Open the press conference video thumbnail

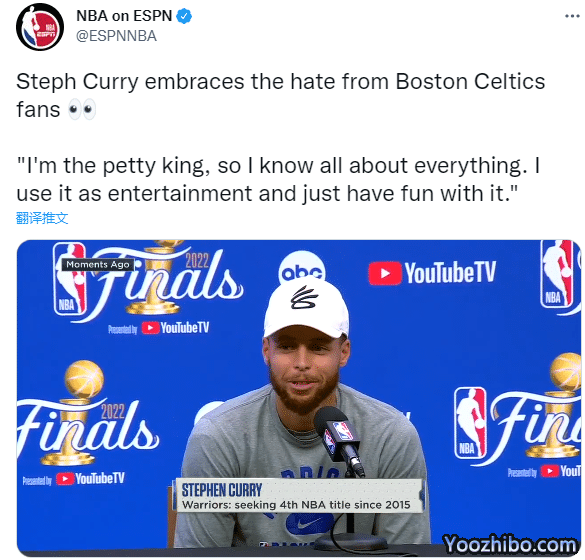pos(299,398)
